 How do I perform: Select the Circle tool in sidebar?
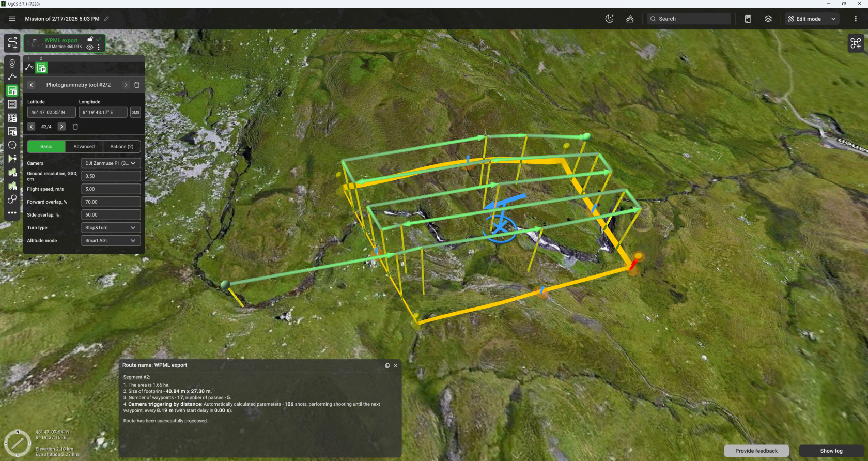coord(12,145)
